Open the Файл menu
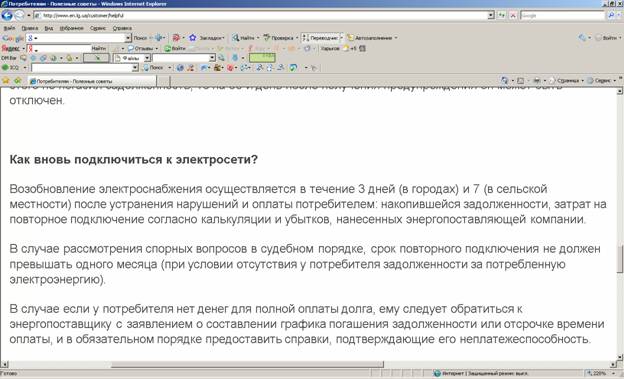This screenshot has height=379, width=624. [x=9, y=28]
